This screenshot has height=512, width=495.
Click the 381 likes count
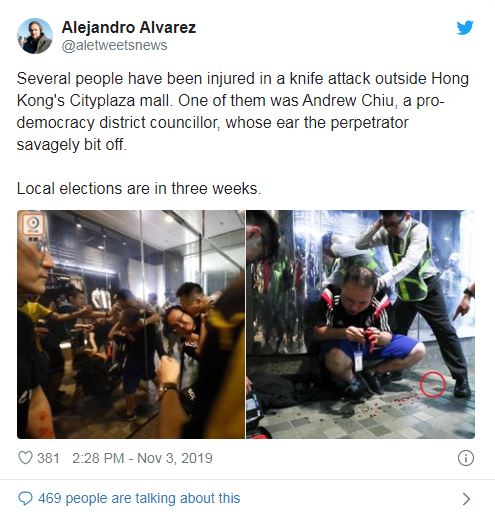(48, 458)
